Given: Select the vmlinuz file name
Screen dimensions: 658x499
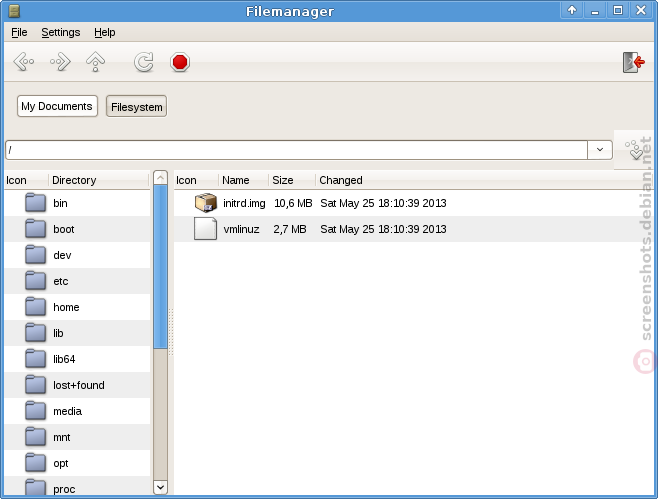Looking at the screenshot, I should (241, 229).
